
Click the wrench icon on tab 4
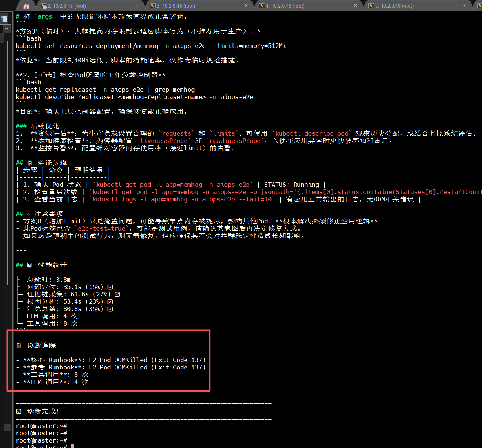pos(262,6)
